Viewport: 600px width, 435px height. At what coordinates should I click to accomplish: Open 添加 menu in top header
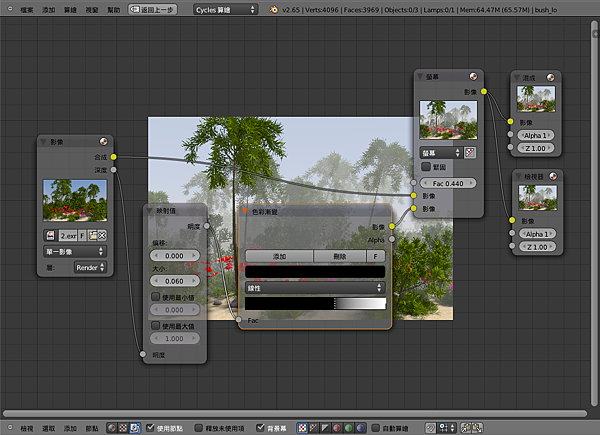coord(49,10)
